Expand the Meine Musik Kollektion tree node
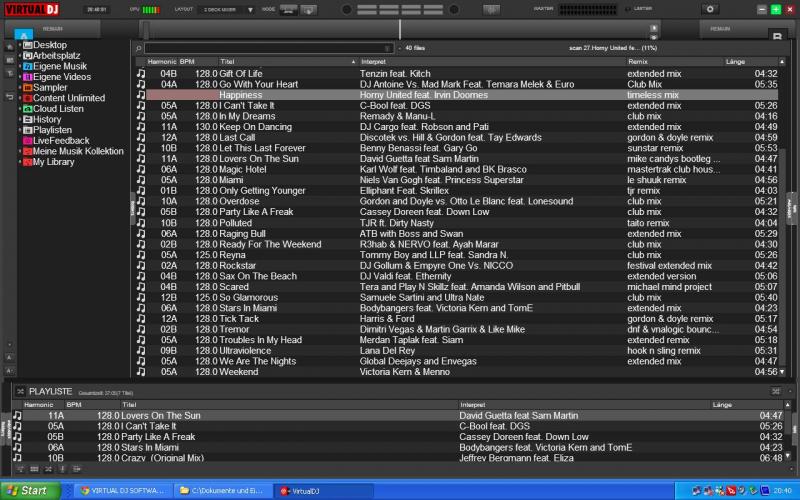This screenshot has height=500, width=800. pyautogui.click(x=20, y=152)
